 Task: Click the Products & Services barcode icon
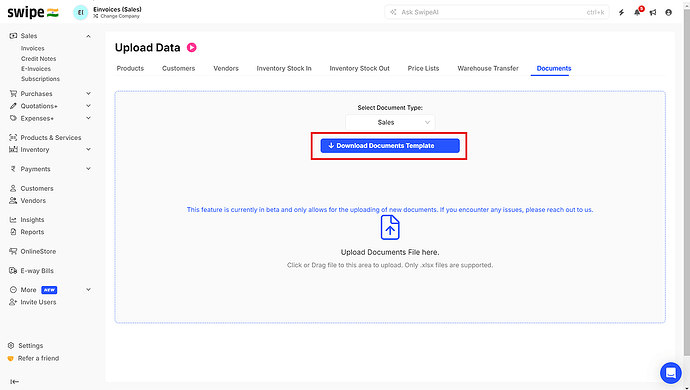13,138
